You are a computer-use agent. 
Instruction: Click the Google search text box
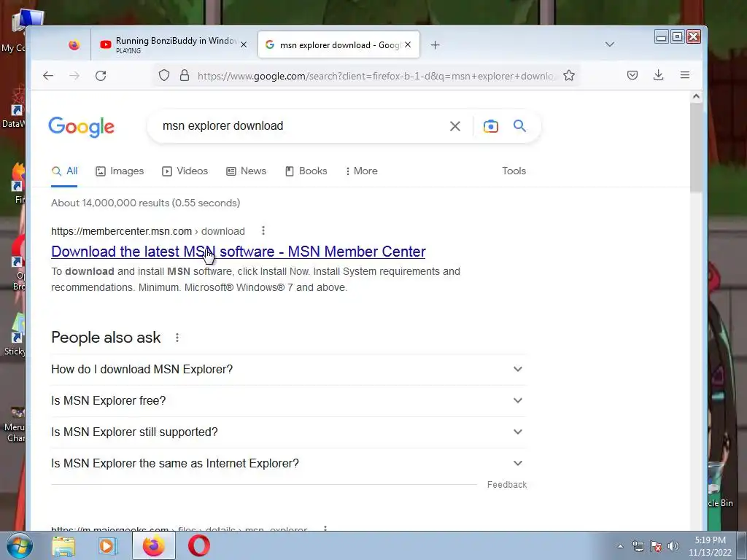300,125
